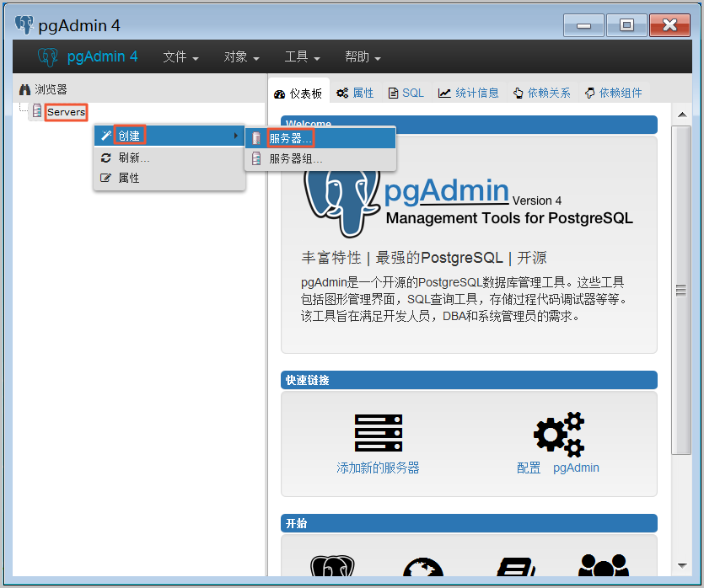Click the chart icon on 统计信息 tab
704x588 pixels.
[444, 94]
